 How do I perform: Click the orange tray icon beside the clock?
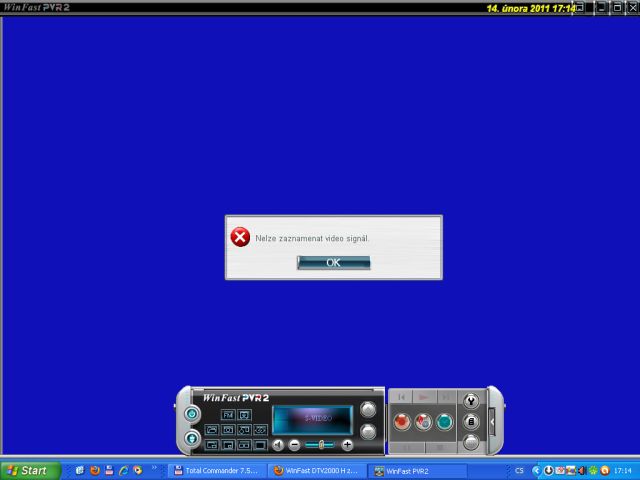pyautogui.click(x=605, y=471)
